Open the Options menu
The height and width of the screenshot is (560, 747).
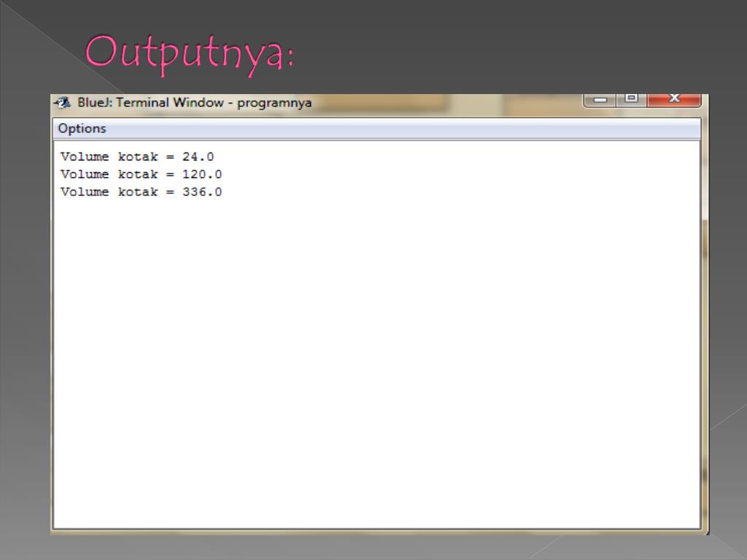[x=82, y=128]
